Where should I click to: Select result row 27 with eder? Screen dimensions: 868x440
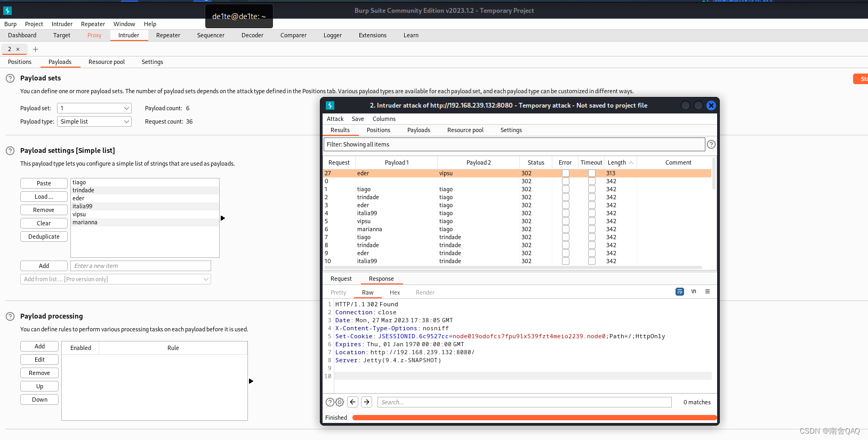517,173
